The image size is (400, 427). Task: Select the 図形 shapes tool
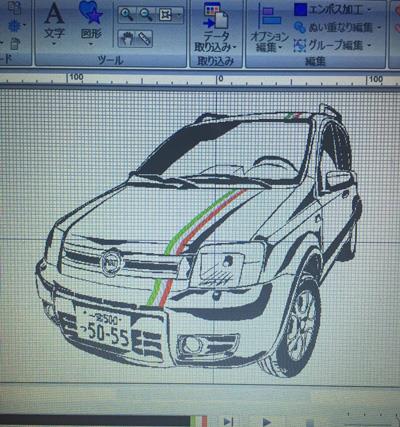coord(91,20)
